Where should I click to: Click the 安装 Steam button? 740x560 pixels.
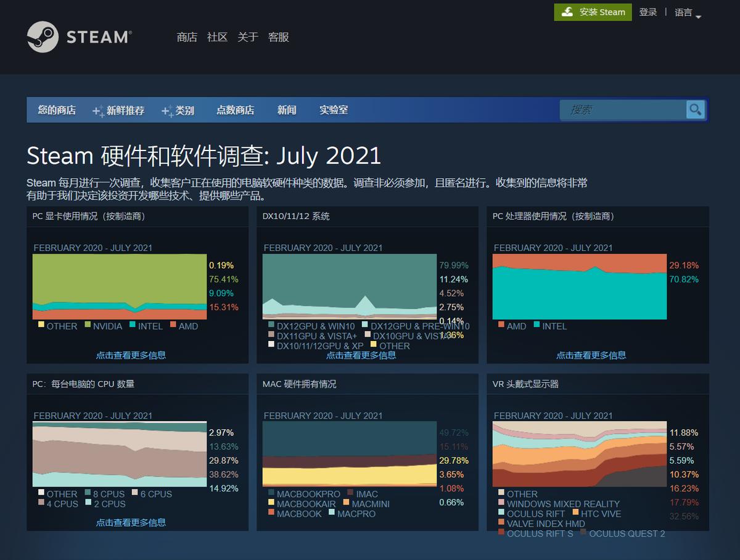click(x=593, y=12)
